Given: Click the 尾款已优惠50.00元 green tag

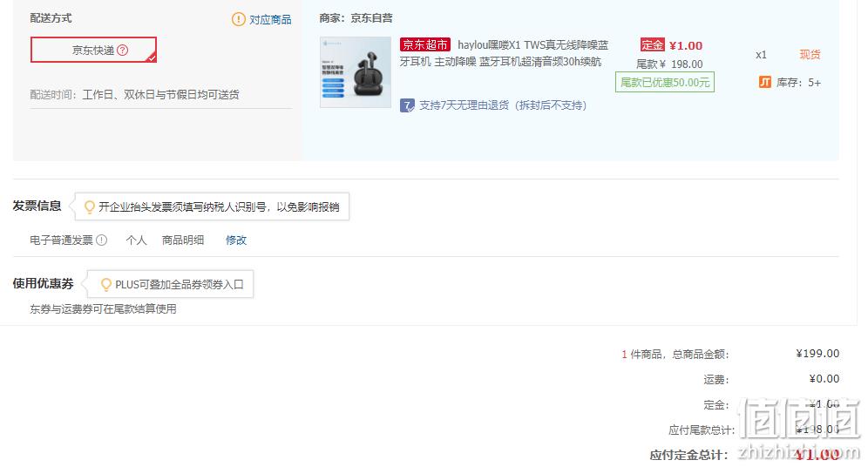Looking at the screenshot, I should point(665,83).
